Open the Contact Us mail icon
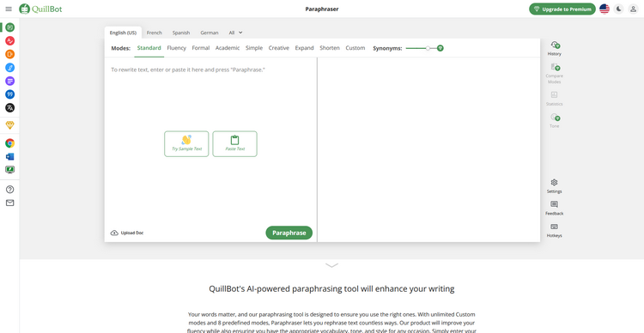644x333 pixels. tap(9, 203)
